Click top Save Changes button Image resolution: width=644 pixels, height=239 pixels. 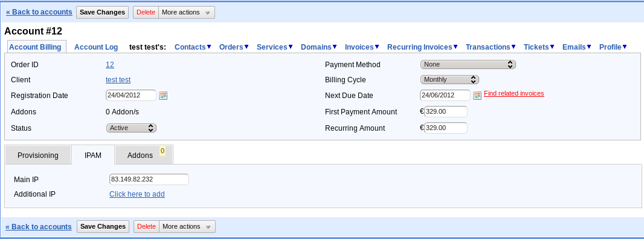coord(102,12)
